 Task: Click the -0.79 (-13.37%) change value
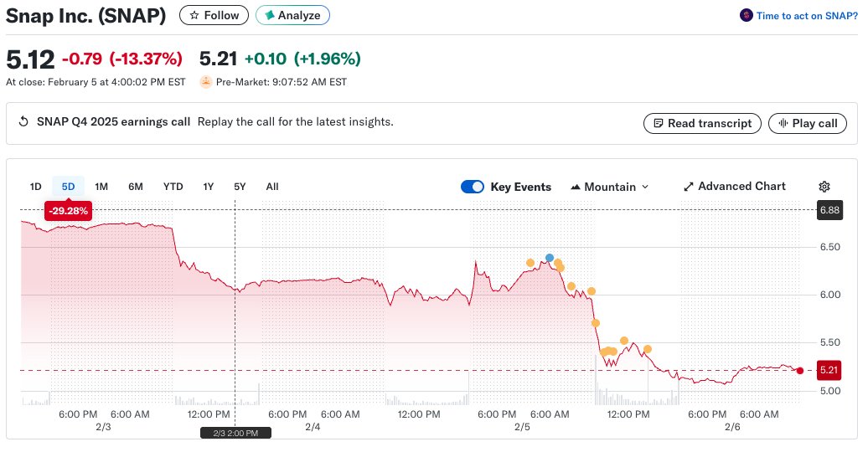(x=122, y=59)
